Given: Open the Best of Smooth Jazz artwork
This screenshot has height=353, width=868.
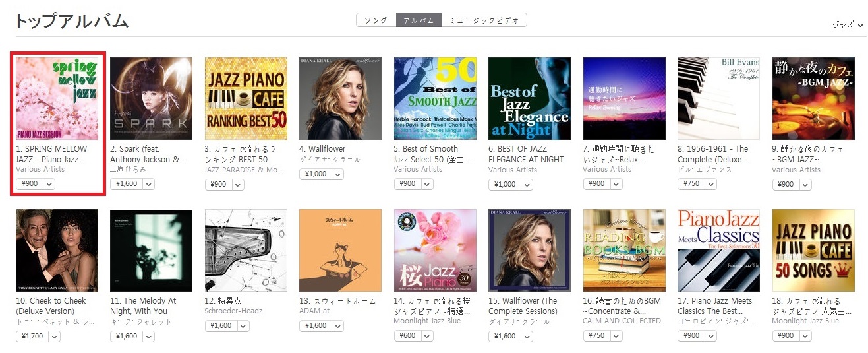Looking at the screenshot, I should click(435, 98).
